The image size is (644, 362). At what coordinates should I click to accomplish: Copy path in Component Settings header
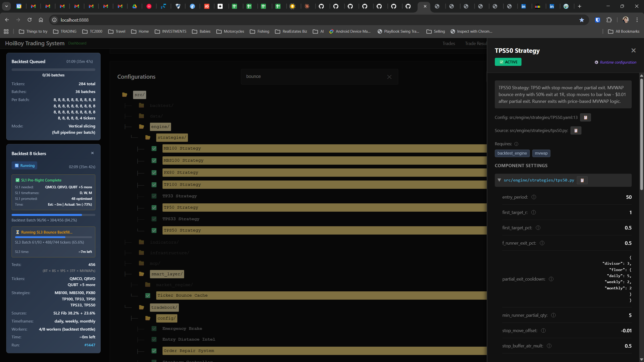(582, 180)
